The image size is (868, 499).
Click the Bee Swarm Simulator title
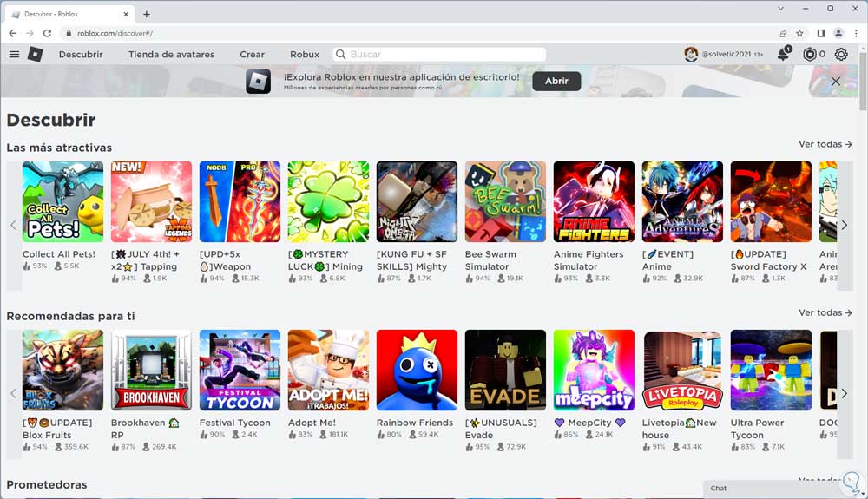(490, 260)
